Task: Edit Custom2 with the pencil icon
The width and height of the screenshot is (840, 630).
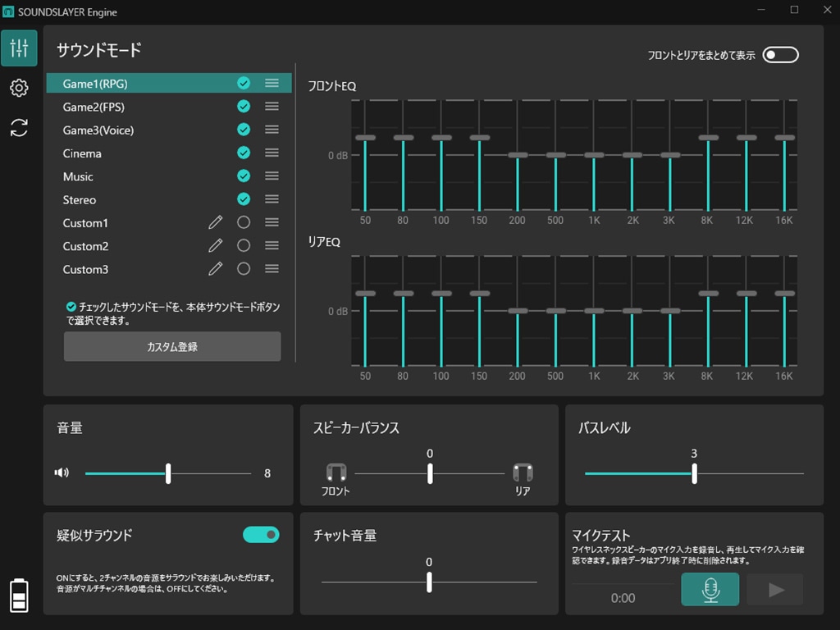Action: tap(216, 245)
